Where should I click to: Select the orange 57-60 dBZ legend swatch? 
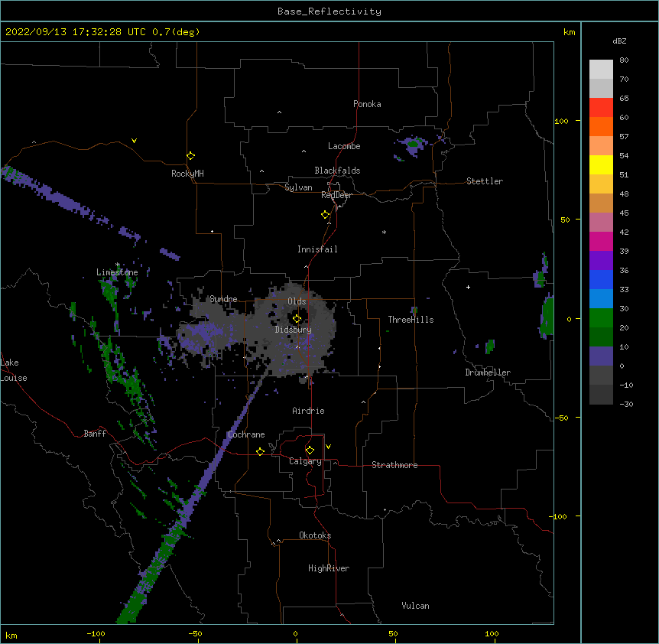click(x=601, y=126)
